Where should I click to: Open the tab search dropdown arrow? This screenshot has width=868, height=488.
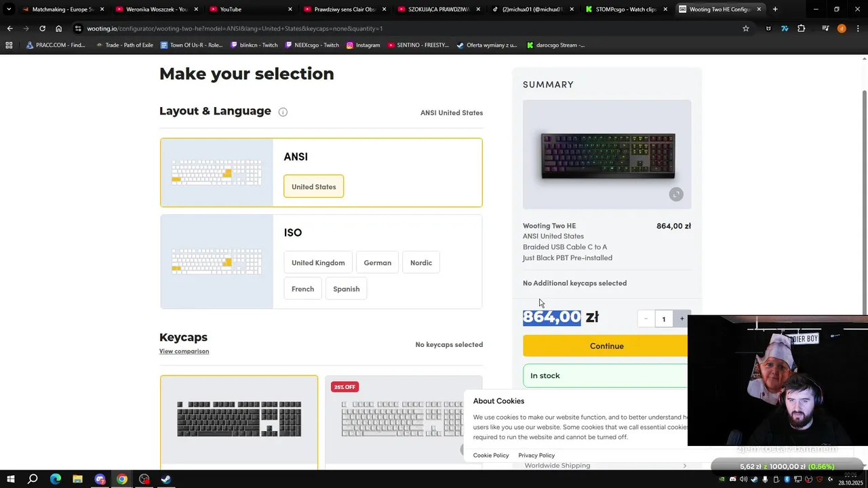click(x=9, y=9)
